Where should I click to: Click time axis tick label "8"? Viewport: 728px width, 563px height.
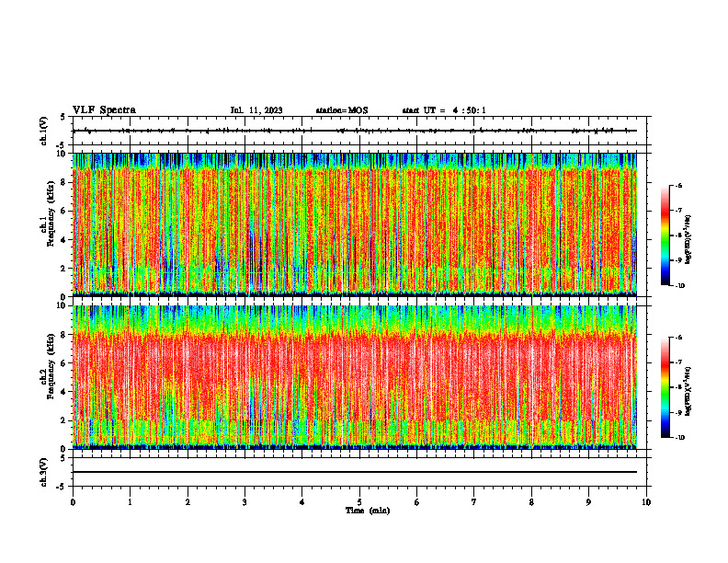click(531, 502)
